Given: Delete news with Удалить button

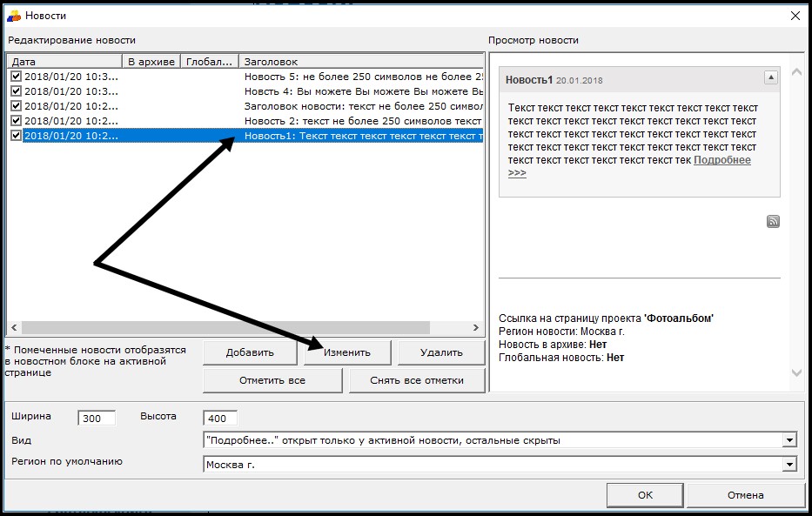Looking at the screenshot, I should pyautogui.click(x=441, y=352).
